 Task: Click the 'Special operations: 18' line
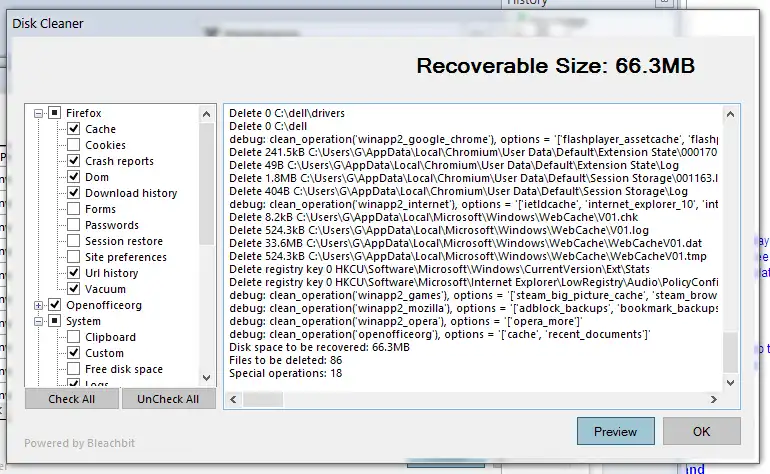tap(285, 373)
